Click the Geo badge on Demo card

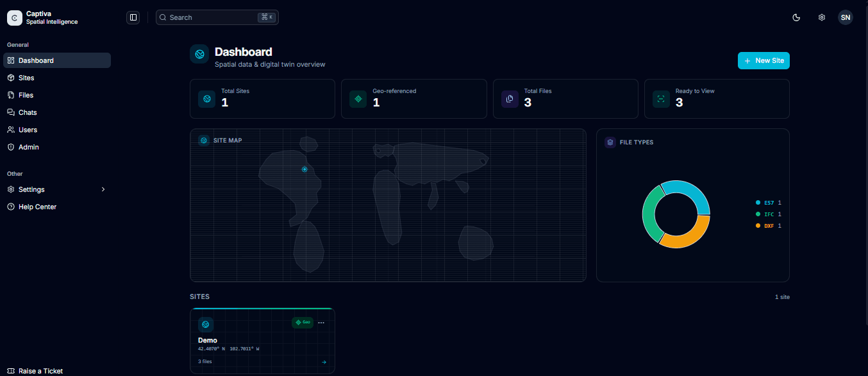click(x=303, y=322)
